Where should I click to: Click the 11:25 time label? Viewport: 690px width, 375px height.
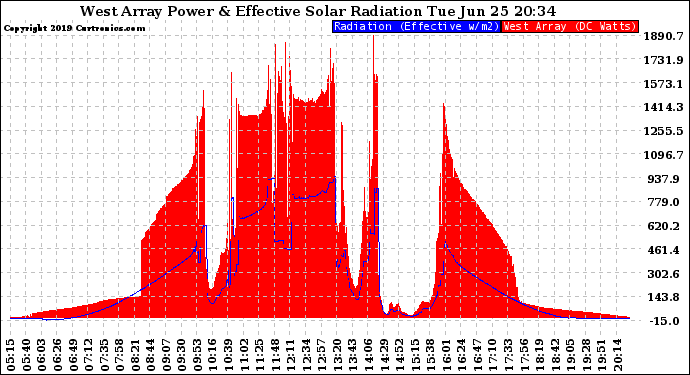pyautogui.click(x=260, y=355)
